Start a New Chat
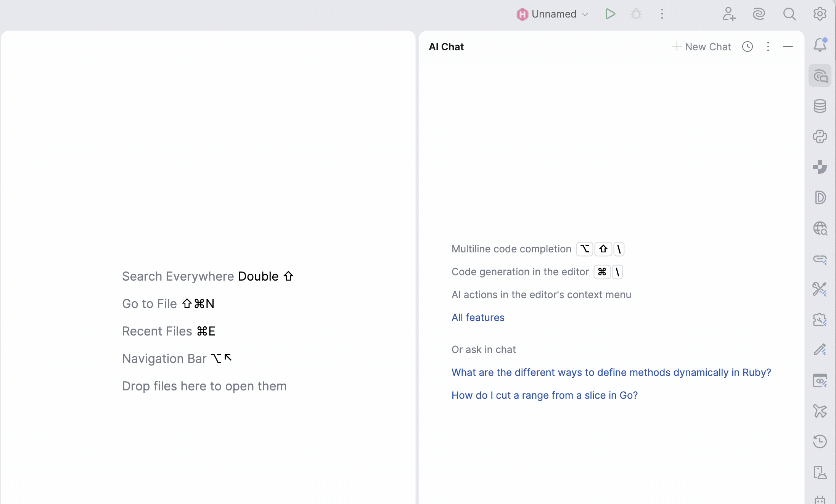The image size is (836, 504). (x=701, y=47)
